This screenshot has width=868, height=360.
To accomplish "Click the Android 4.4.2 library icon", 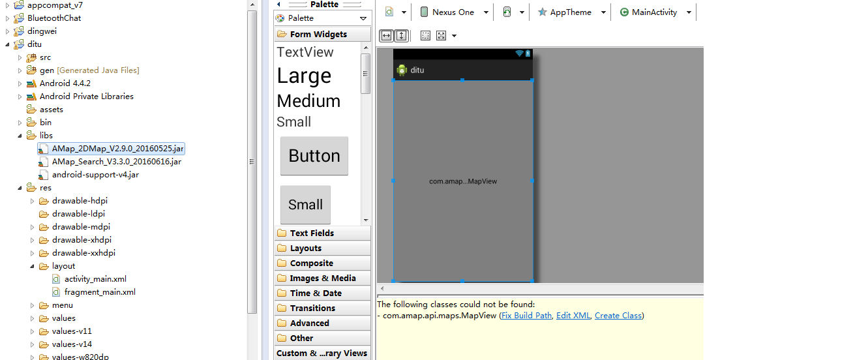I will [x=31, y=83].
